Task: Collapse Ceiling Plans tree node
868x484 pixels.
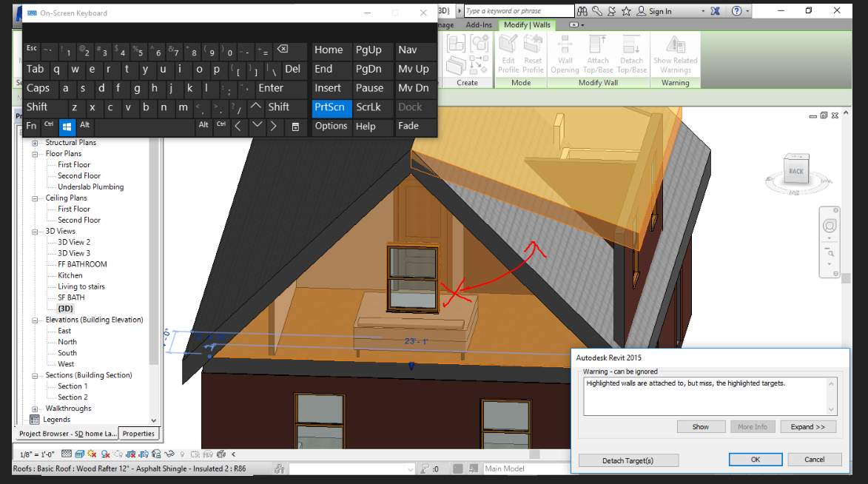Action: 35,198
